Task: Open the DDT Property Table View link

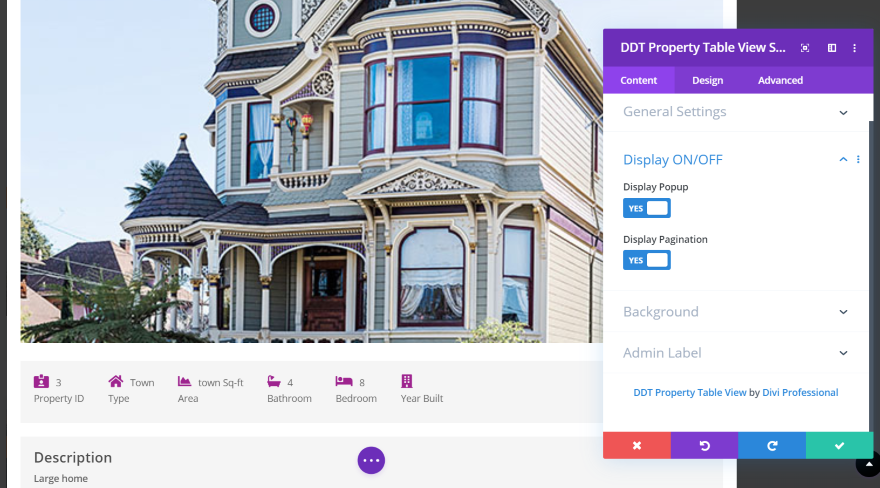Action: click(x=690, y=393)
